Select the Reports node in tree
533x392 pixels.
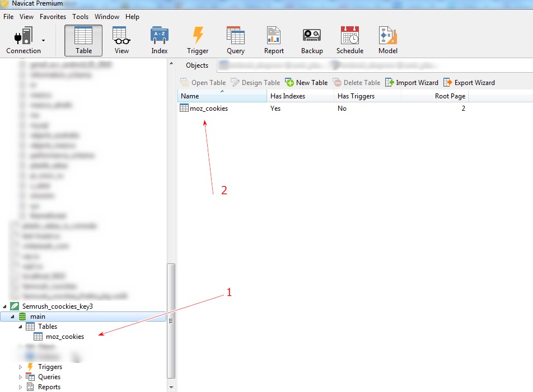pyautogui.click(x=49, y=387)
